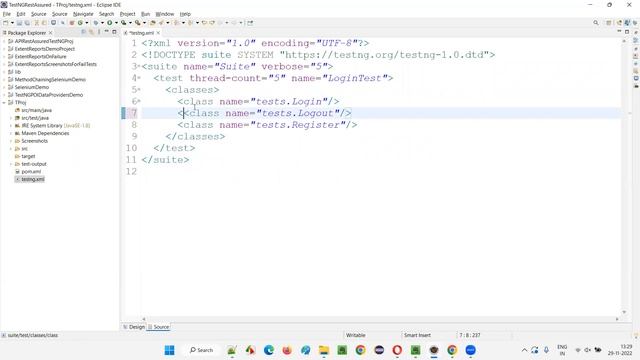Viewport: 640px width, 360px height.
Task: Open the File menu
Action: 7,14
